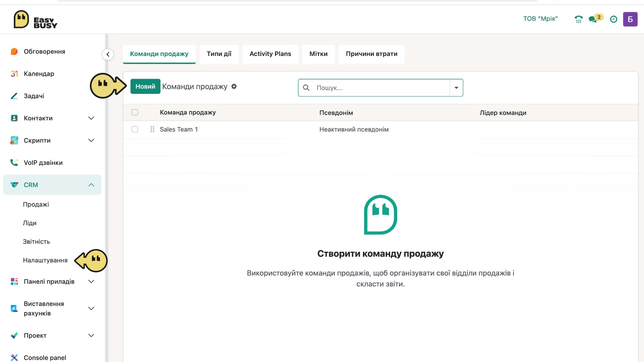Open user avatar Б menu
Viewport: 644px width, 362px height.
(630, 19)
